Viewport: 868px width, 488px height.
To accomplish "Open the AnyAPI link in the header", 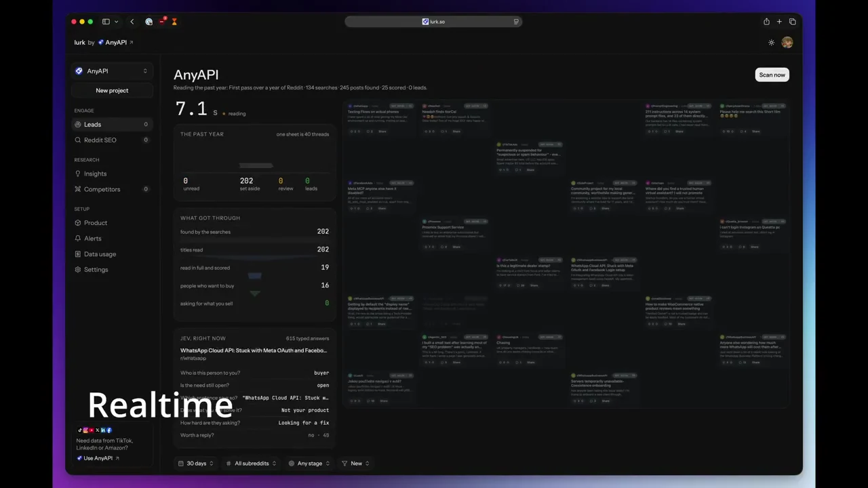I will tap(115, 42).
